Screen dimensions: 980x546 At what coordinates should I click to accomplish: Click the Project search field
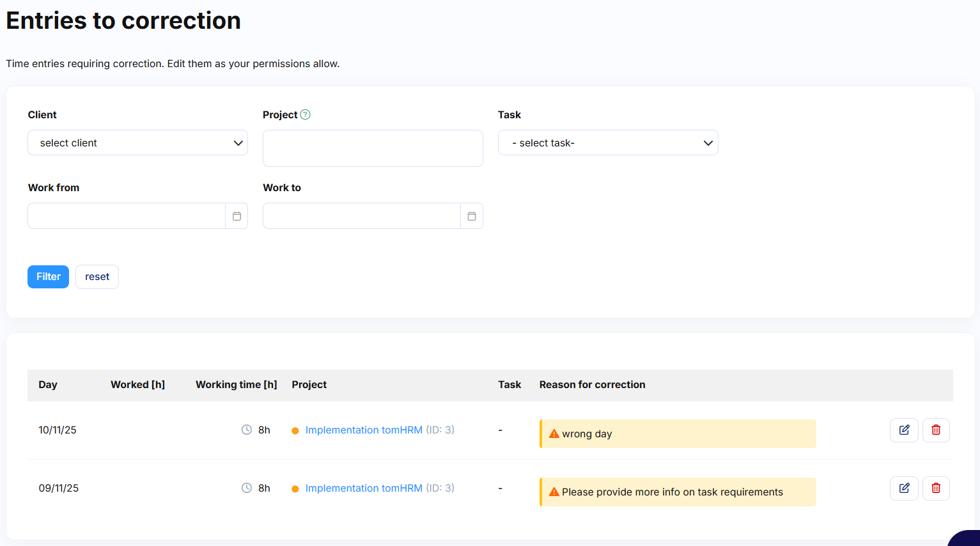(x=373, y=148)
